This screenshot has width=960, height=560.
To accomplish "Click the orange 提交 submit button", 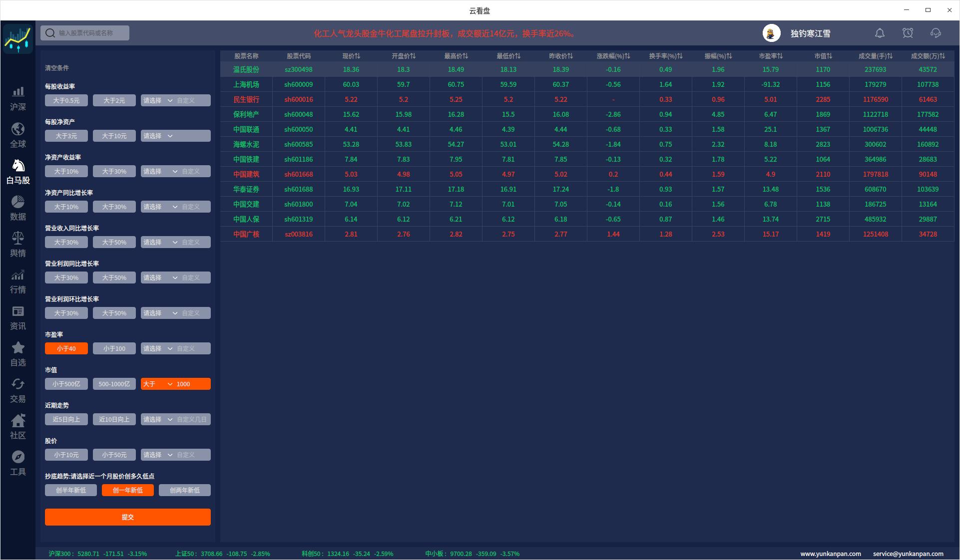I will point(128,517).
